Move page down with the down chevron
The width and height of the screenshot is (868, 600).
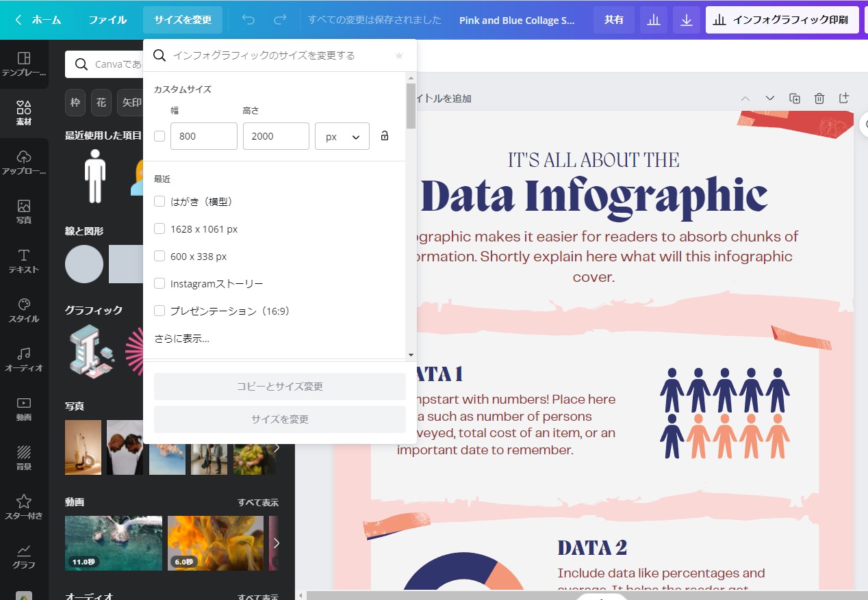pos(770,99)
